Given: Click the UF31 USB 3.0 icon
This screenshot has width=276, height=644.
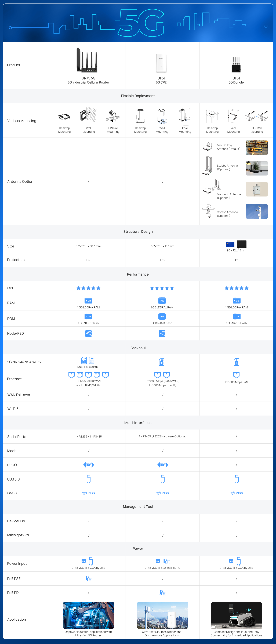Looking at the screenshot, I should (x=237, y=479).
